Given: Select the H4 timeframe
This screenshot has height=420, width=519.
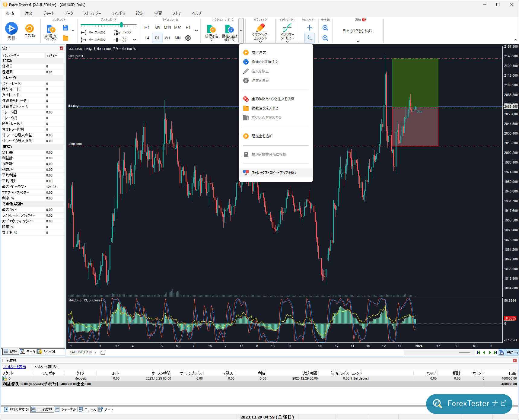Looking at the screenshot, I should (147, 38).
